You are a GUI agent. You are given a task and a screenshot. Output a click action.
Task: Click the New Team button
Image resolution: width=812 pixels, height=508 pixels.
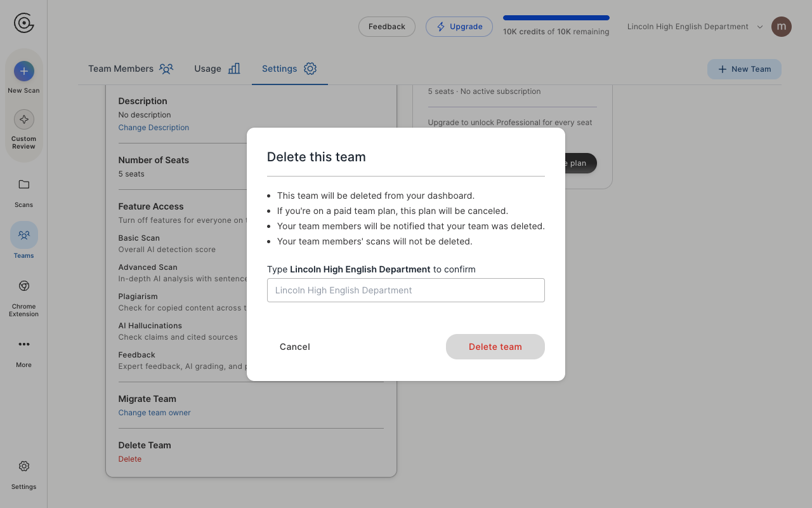click(744, 69)
